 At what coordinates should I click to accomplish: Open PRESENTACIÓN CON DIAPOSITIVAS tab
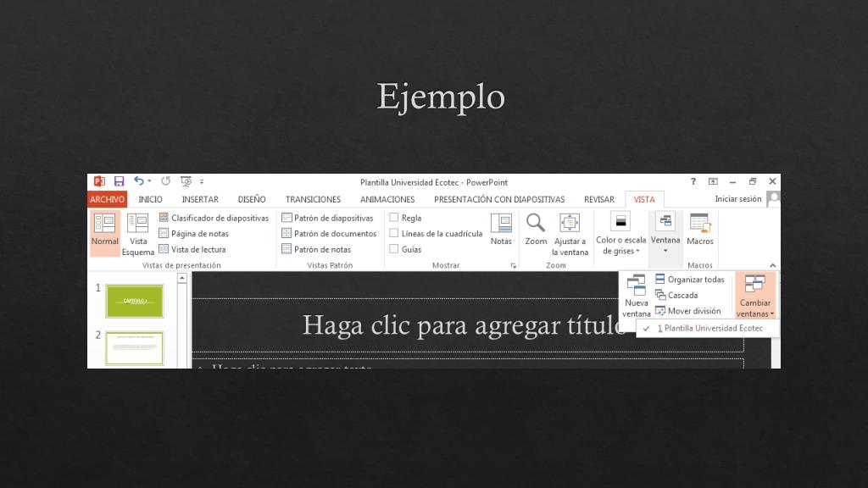click(499, 199)
